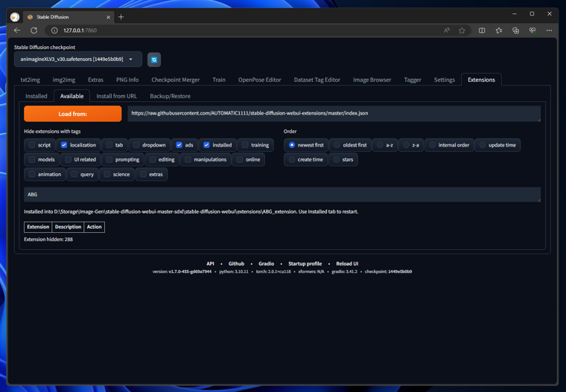Click the Reload UI link
The image size is (566, 392).
pyautogui.click(x=347, y=263)
